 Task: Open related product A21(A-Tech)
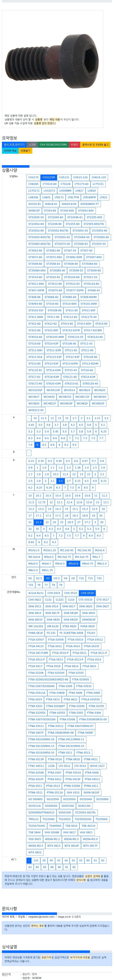click(36, 593)
